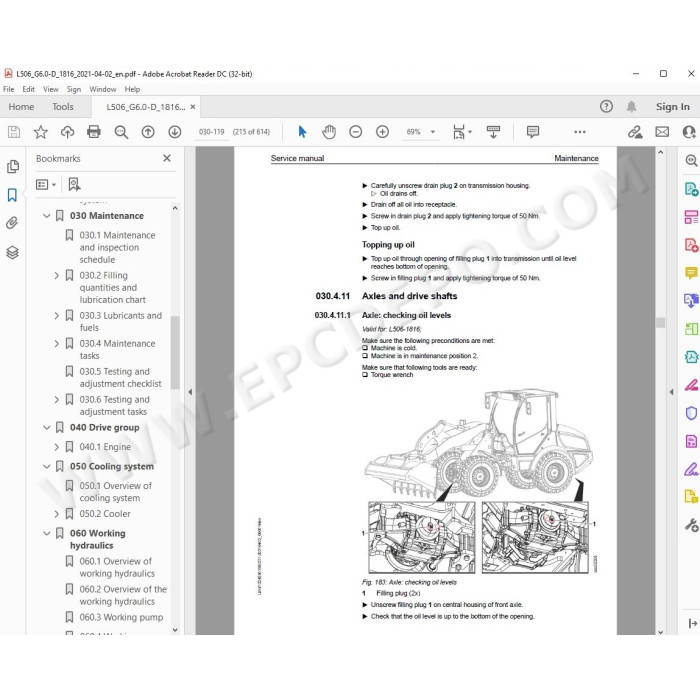Go to next page arrow
The width and height of the screenshot is (700, 700).
point(175,132)
